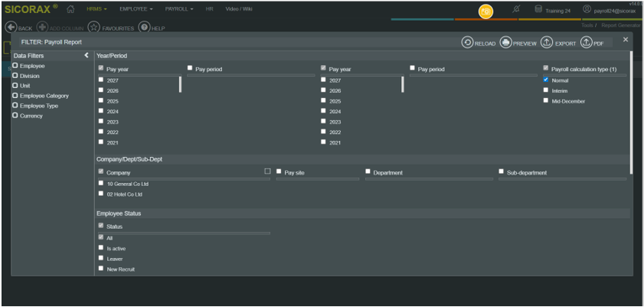Click the crossed-out plug icon in top bar

(515, 9)
